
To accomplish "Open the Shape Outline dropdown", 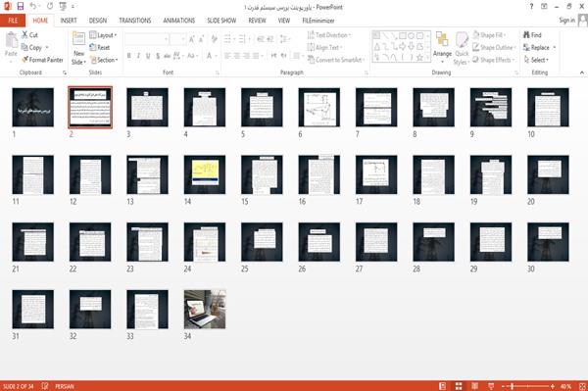I will [494, 47].
